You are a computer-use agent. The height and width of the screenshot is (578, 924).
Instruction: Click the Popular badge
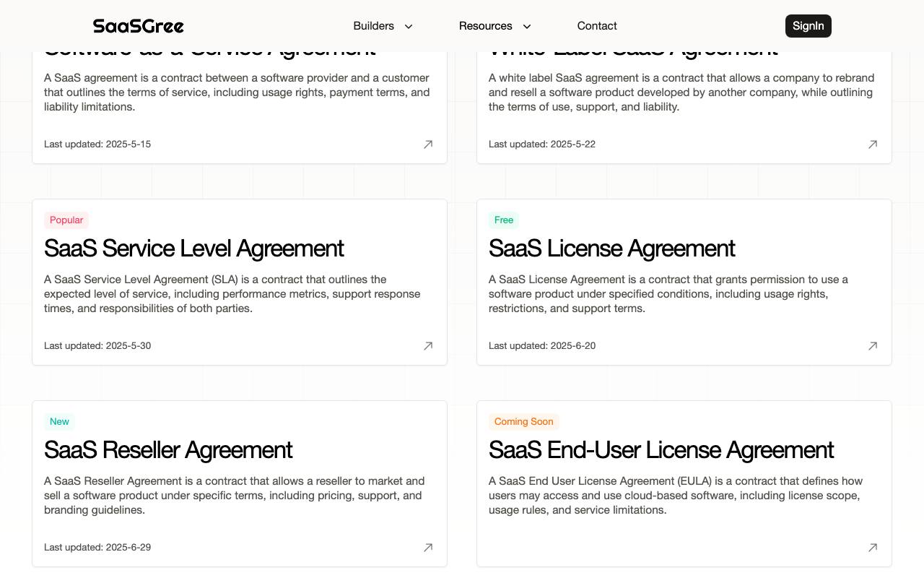pos(66,220)
